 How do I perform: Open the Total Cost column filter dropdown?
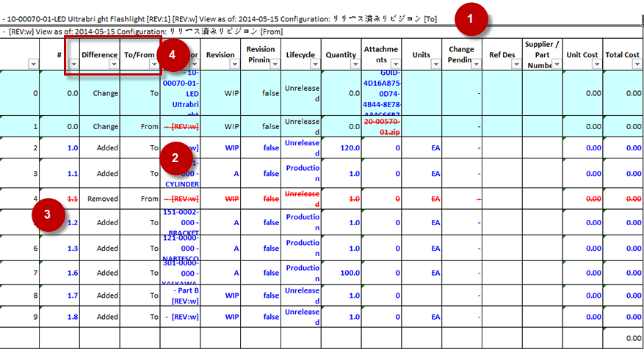pos(637,64)
